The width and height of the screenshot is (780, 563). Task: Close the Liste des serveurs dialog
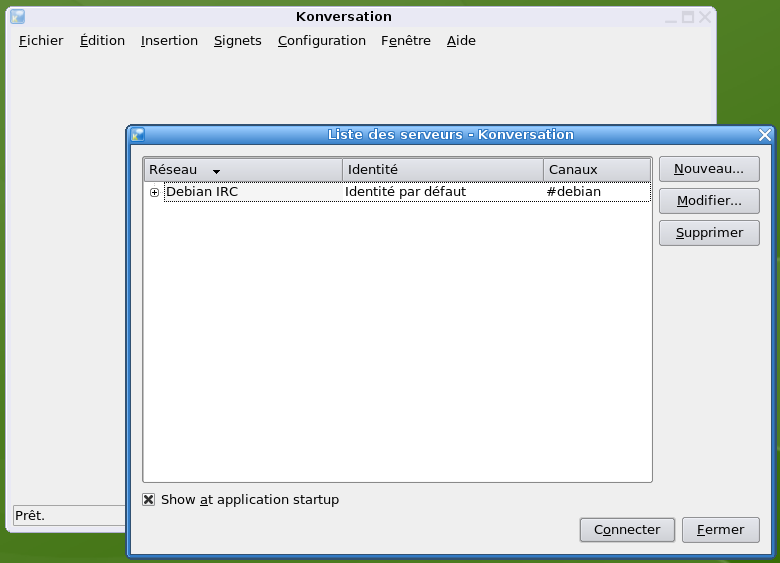[x=765, y=135]
